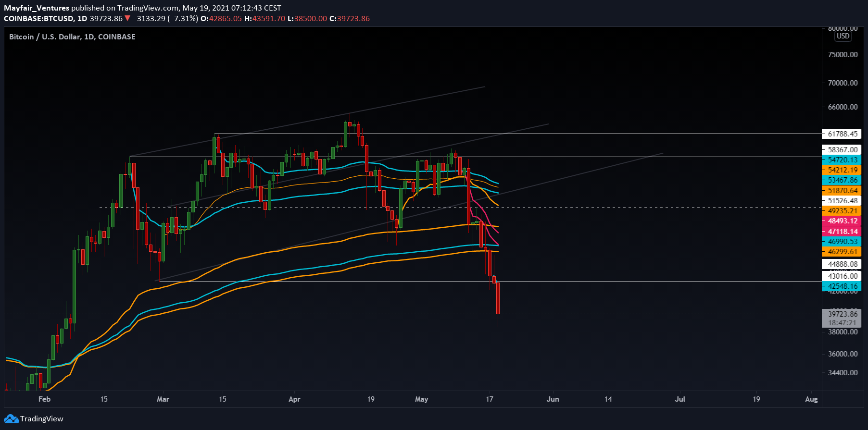Screen dimensions: 868x430
Task: Select the COINBASE:BTCUSD, 1D symbol text
Action: click(46, 19)
